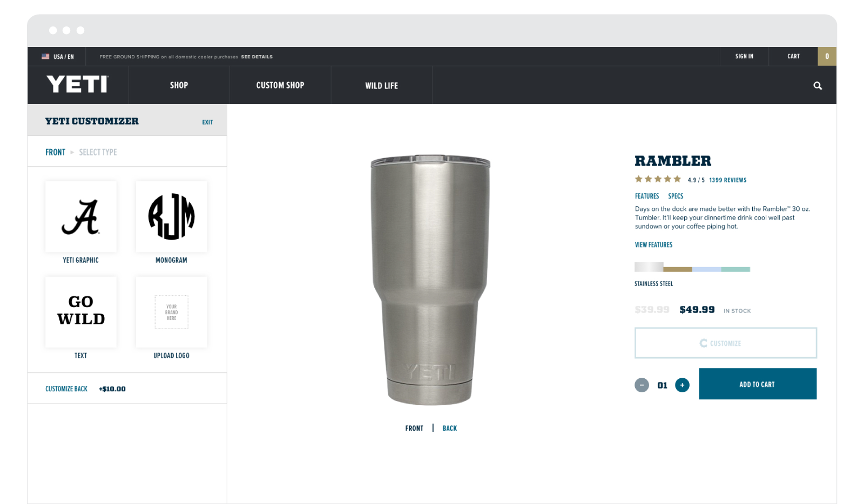Go back to the Front breadcrumb step

[55, 152]
